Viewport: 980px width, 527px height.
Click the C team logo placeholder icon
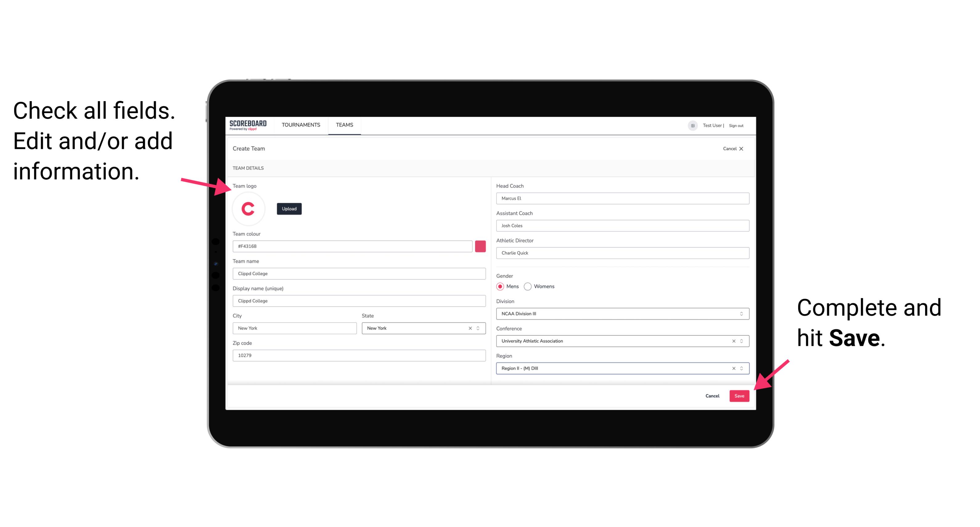[x=248, y=208]
